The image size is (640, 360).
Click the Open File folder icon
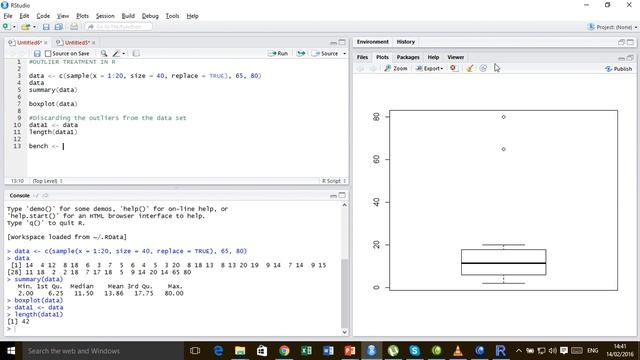point(25,27)
